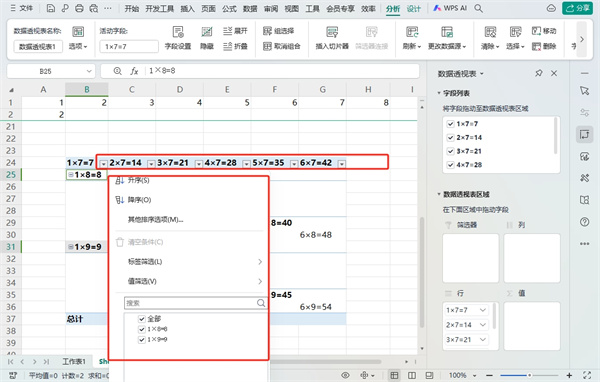Open the 文件 menu
Screen dimensions: 600x382
coord(22,8)
